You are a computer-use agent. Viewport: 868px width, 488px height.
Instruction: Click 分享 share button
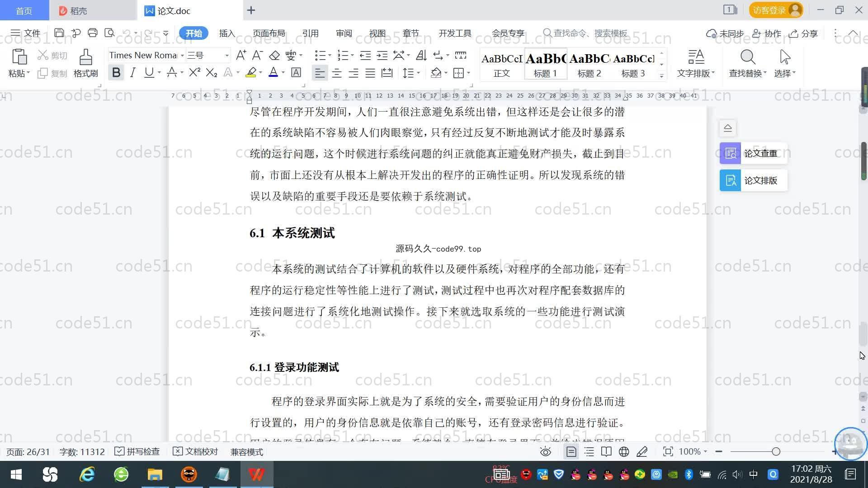point(803,33)
